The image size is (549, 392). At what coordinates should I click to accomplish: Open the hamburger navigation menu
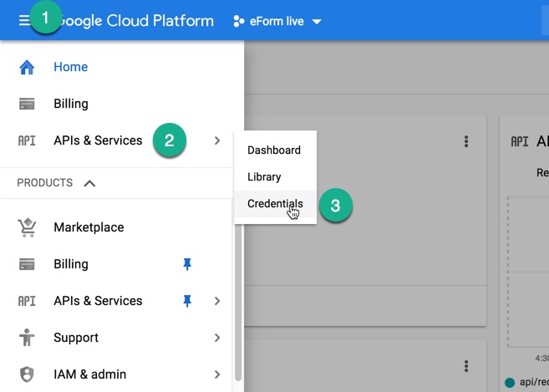pos(23,20)
